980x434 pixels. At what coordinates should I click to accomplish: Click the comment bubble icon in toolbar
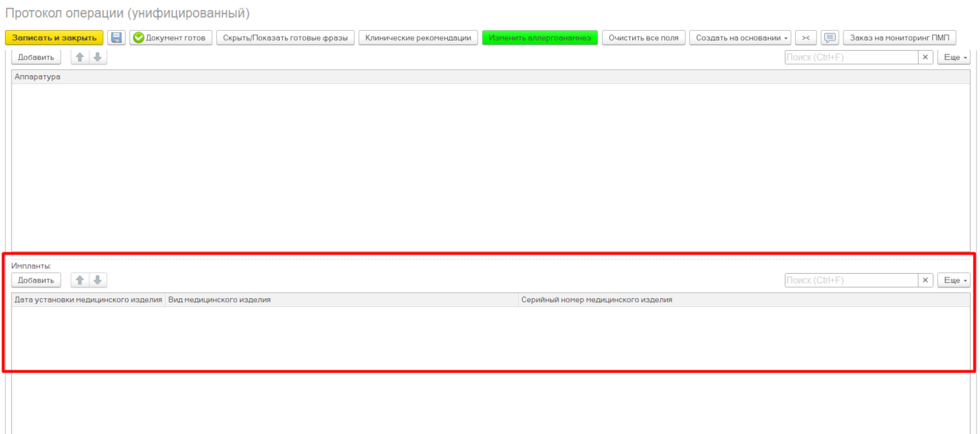pos(829,38)
